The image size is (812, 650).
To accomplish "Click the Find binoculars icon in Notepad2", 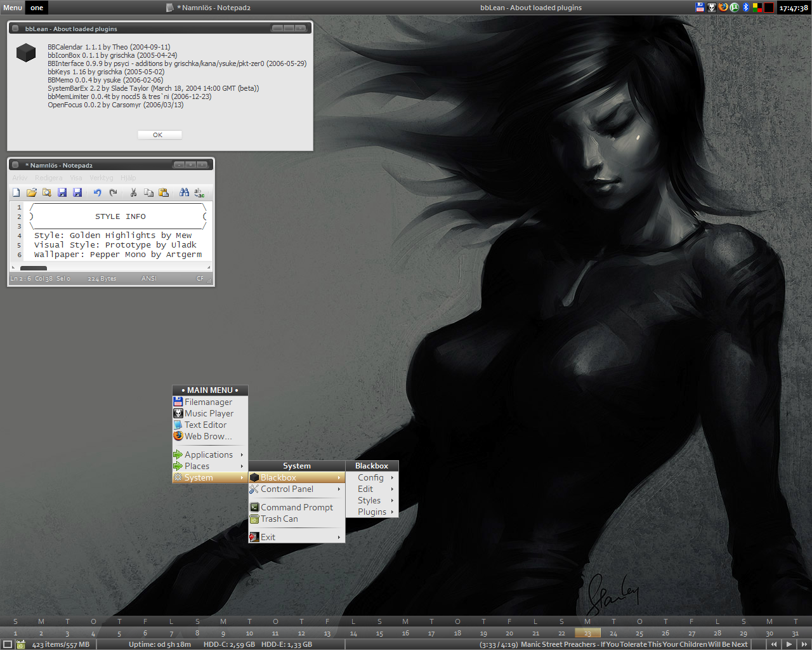I will tap(184, 192).
